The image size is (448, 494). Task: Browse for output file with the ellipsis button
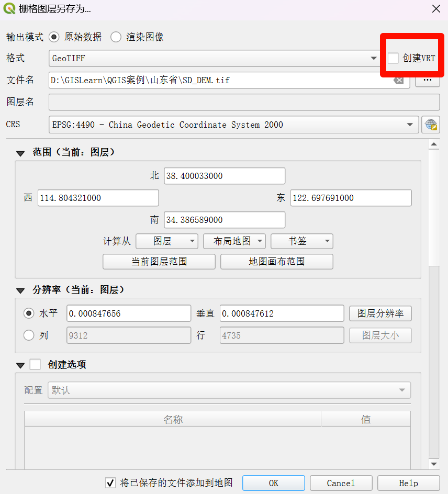428,81
